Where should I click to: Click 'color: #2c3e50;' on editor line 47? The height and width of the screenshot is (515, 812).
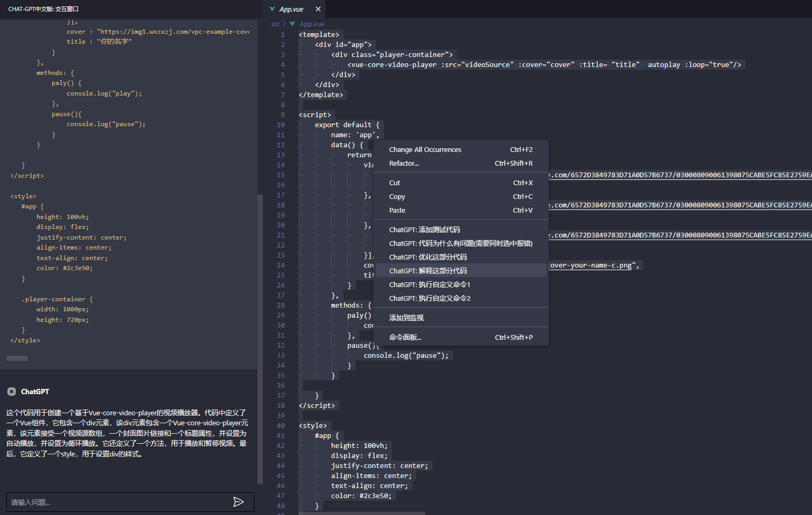(361, 495)
